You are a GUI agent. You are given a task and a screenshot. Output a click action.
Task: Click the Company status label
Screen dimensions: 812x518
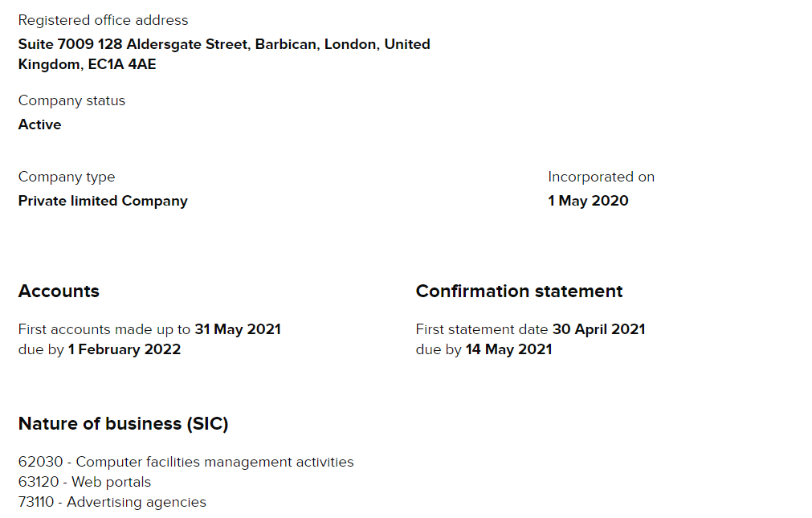[x=71, y=100]
